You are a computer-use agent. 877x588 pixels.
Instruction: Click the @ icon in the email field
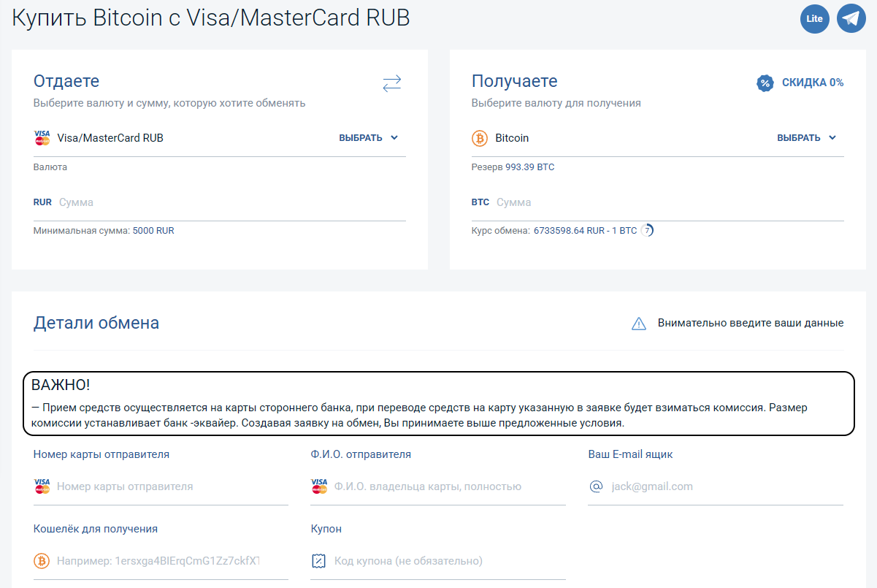click(596, 486)
